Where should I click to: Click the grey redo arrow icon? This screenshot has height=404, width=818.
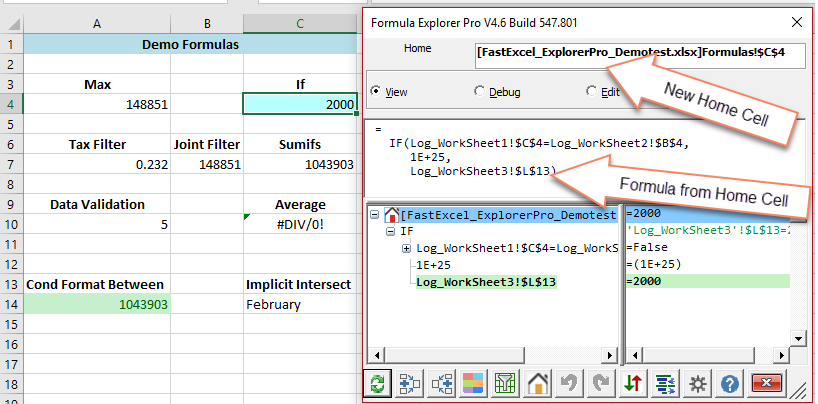coord(602,384)
